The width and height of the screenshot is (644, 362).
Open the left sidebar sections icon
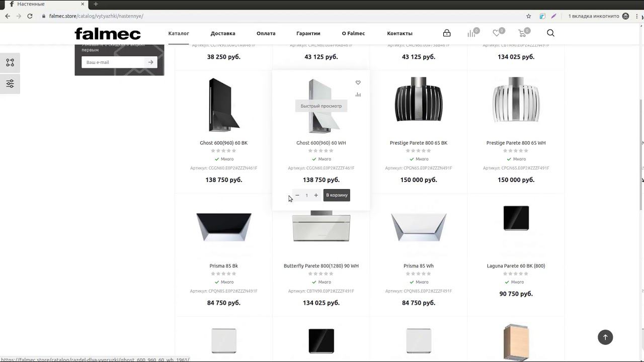pyautogui.click(x=10, y=63)
